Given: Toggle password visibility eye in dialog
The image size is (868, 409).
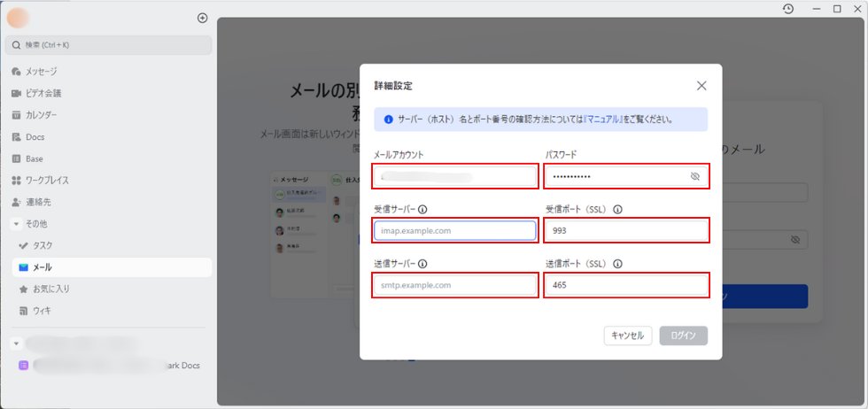Looking at the screenshot, I should click(695, 177).
